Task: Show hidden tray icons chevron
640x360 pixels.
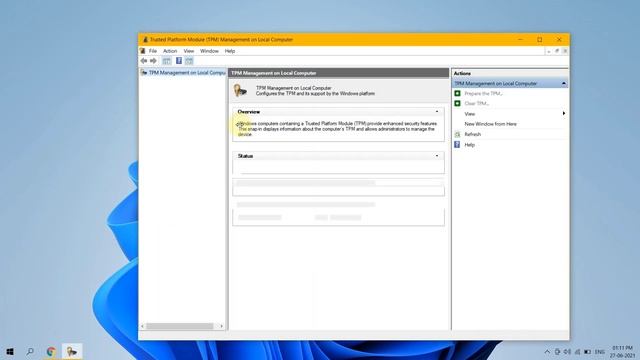Action: tap(547, 351)
